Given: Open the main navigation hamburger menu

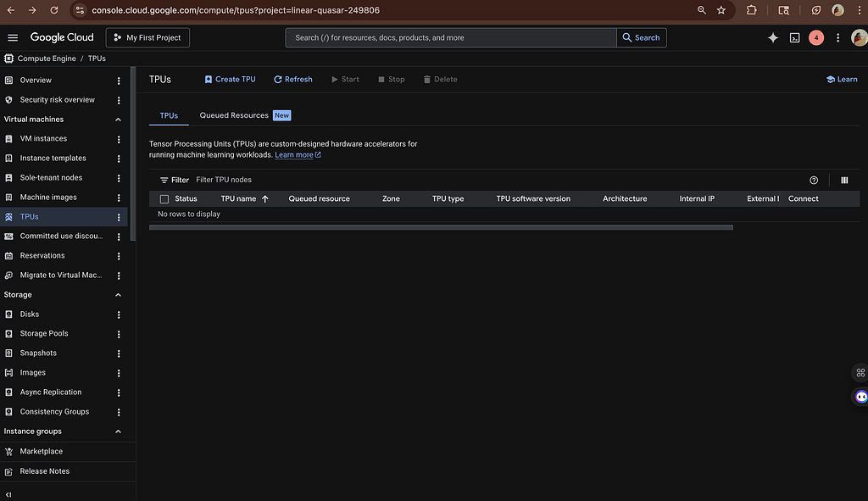Looking at the screenshot, I should (x=13, y=37).
